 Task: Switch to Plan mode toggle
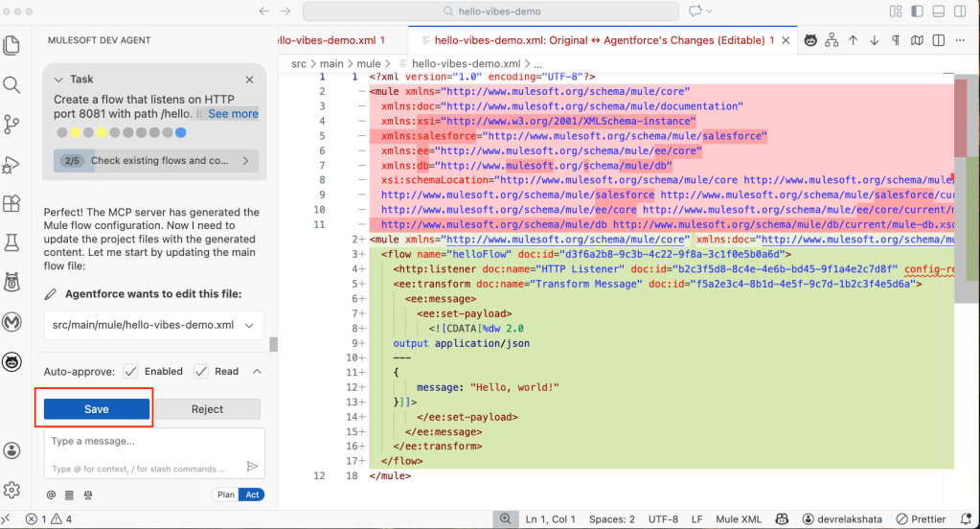click(x=225, y=494)
